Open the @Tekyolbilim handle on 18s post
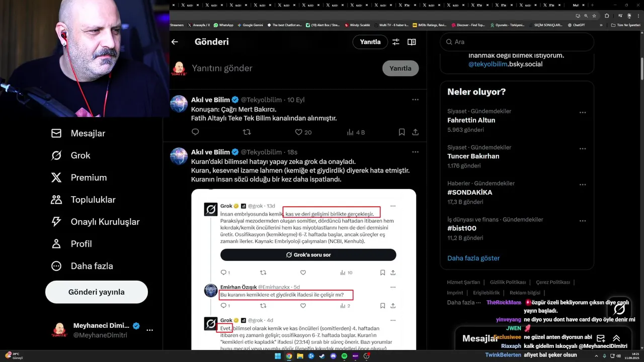Image resolution: width=644 pixels, height=362 pixels. click(261, 152)
